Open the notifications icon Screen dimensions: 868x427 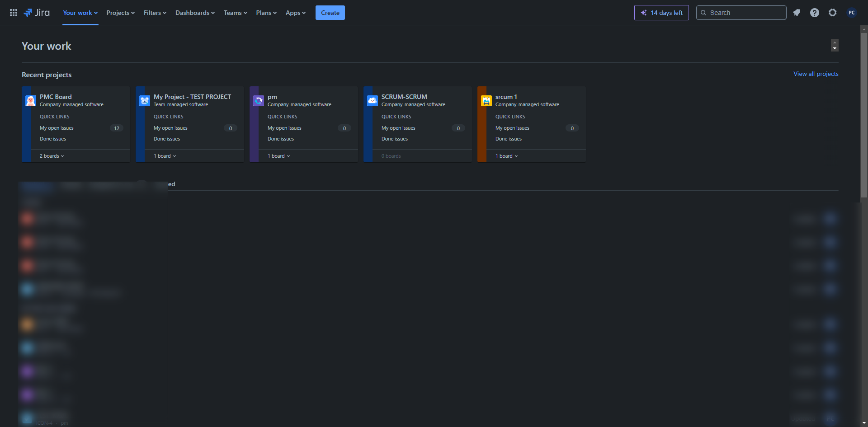[x=797, y=13]
